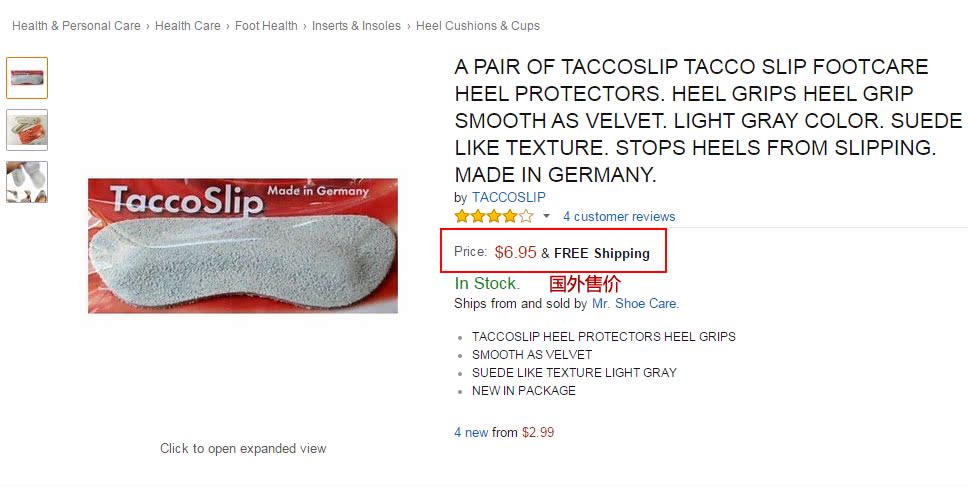Viewport: 968px width, 487px height.
Task: Select the first product thumbnail
Action: 27,78
